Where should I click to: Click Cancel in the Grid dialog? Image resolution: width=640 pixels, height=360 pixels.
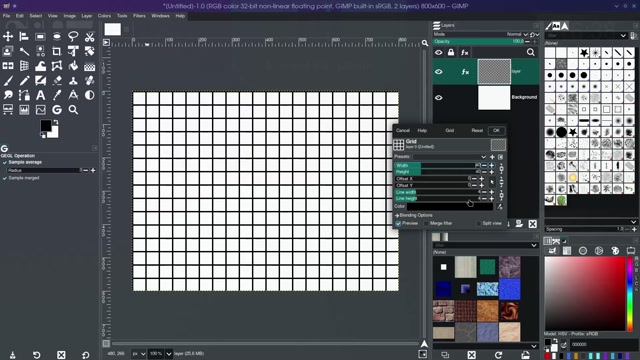tap(402, 131)
